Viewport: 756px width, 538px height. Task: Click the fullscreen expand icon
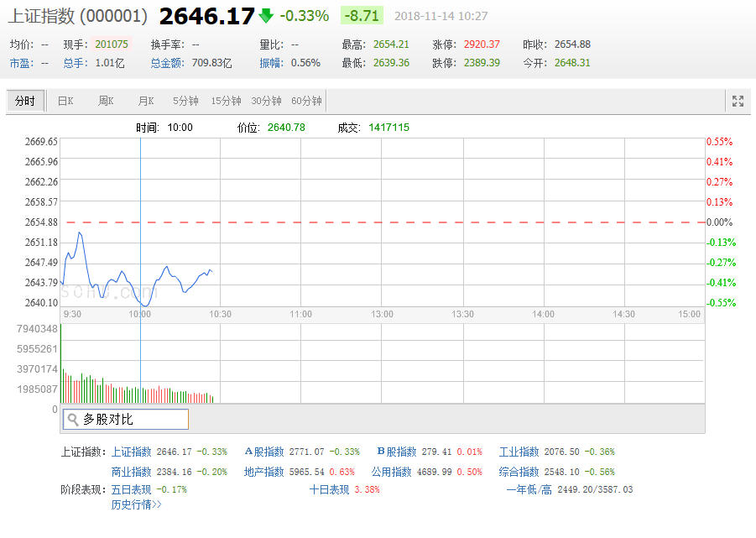738,102
